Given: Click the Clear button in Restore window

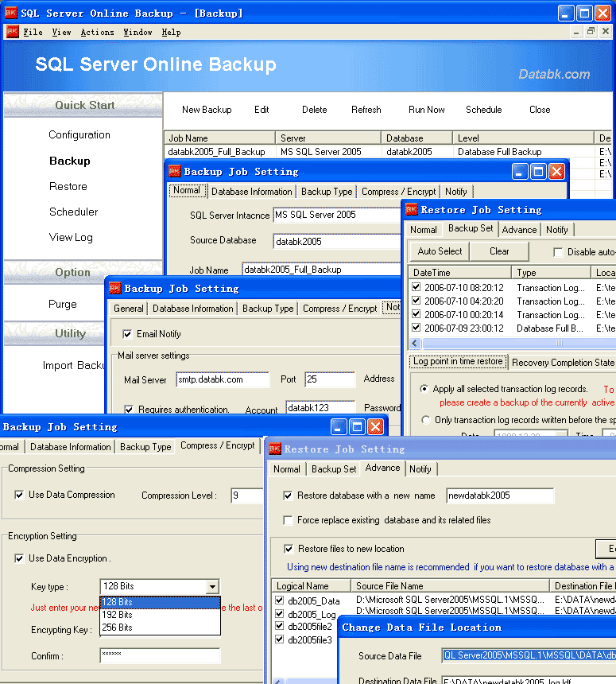Looking at the screenshot, I should point(499,251).
